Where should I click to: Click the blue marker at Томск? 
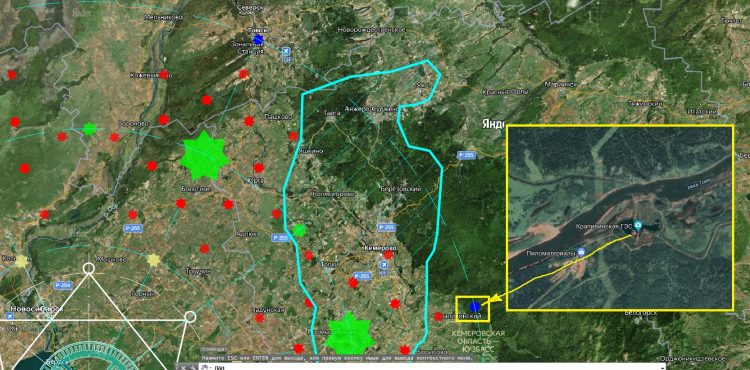[x=258, y=39]
